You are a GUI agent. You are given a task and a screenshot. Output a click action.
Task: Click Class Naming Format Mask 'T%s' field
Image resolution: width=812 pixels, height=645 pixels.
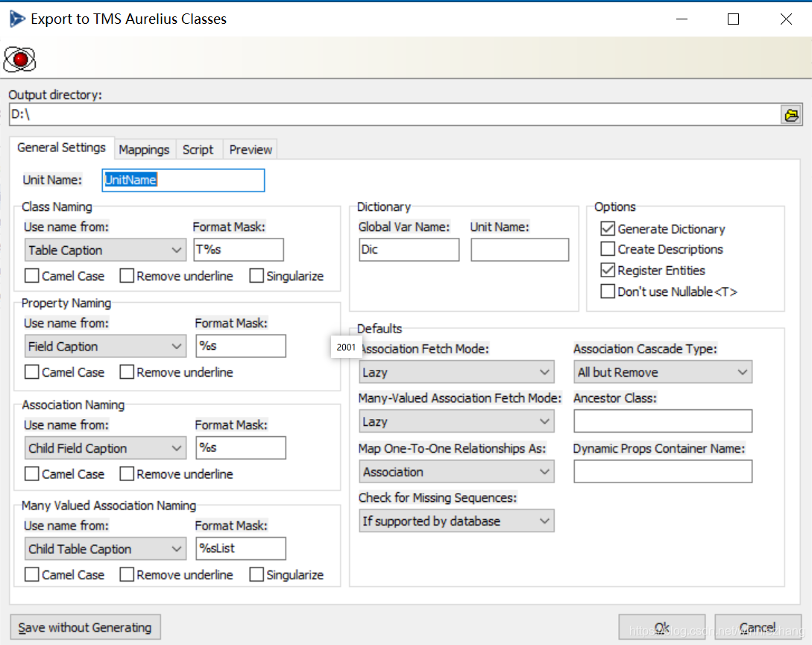pos(239,250)
